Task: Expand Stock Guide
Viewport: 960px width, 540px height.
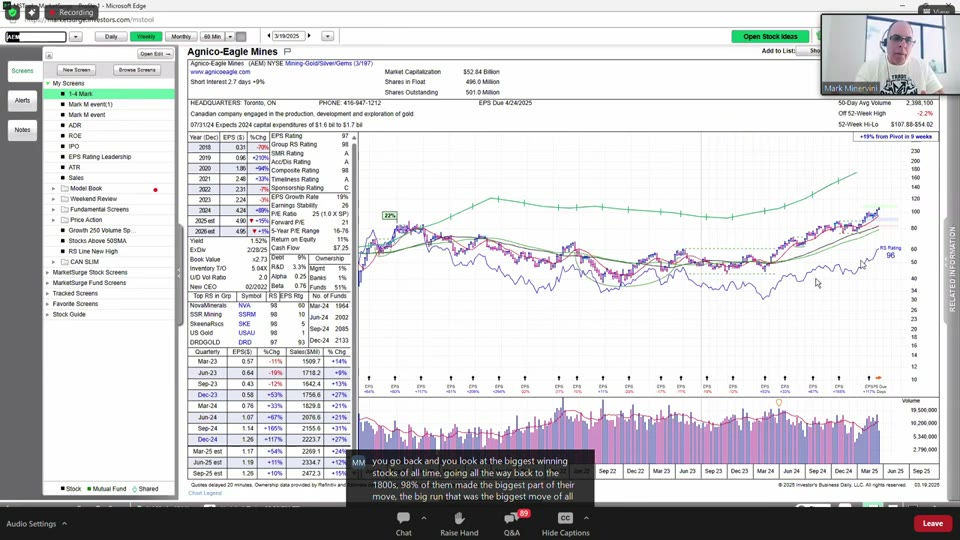Action: [48, 315]
